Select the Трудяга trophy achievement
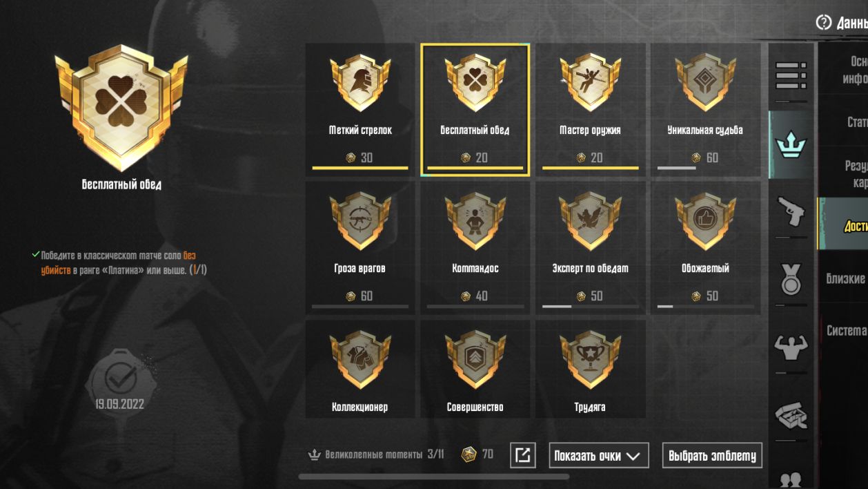This screenshot has height=489, width=868. tap(590, 369)
